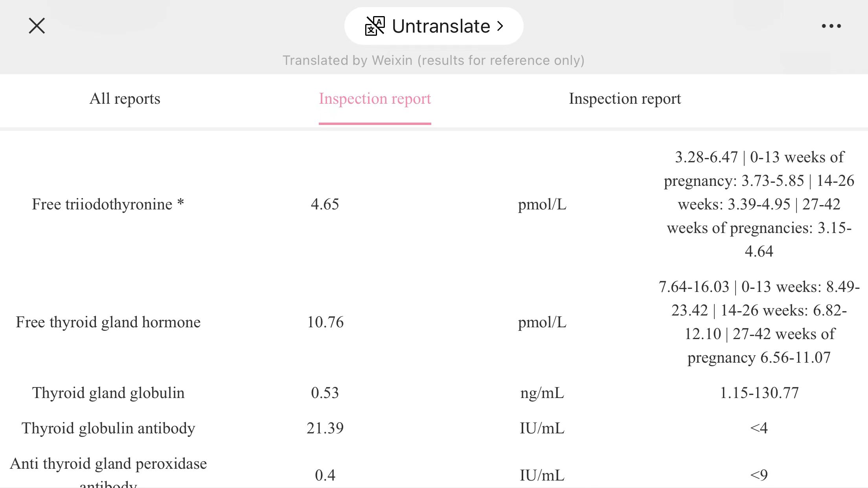Click the Untranslate button

pos(434,26)
